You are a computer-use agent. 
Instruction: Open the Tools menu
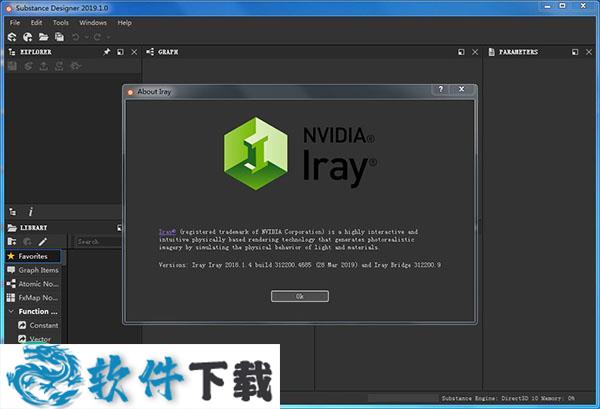(x=61, y=23)
